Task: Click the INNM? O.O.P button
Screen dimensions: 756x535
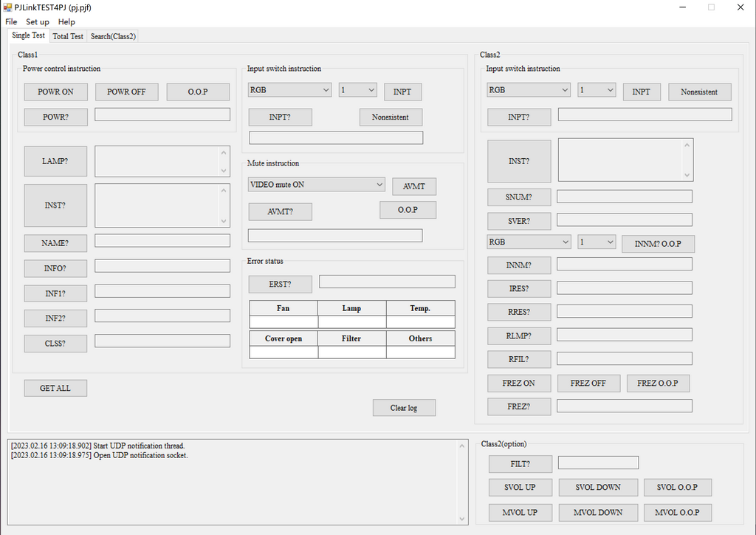Action: click(x=658, y=244)
